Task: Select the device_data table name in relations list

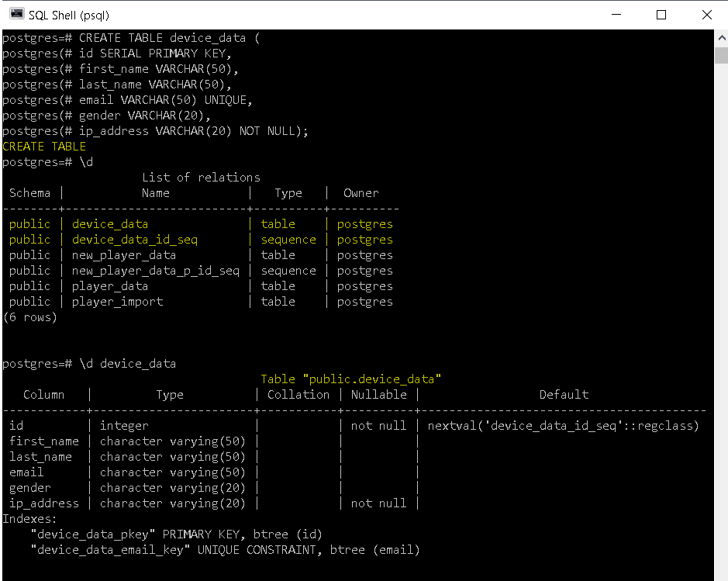Action: coord(109,223)
